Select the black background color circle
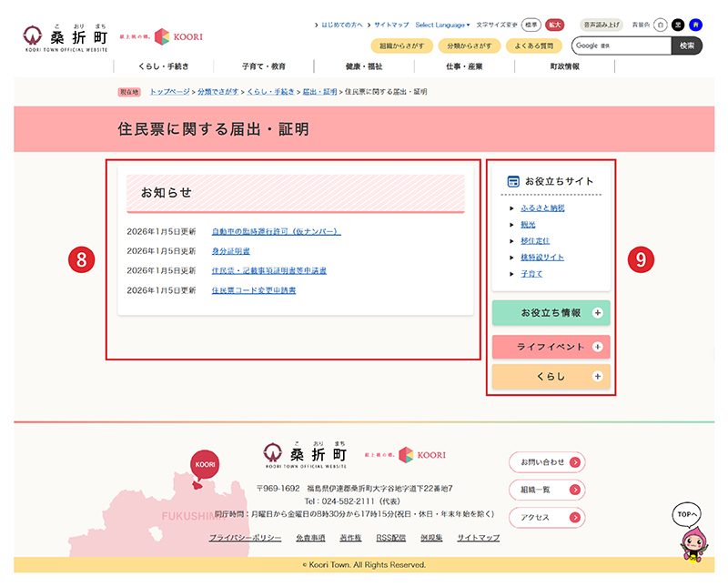Screen dimensions: 728x587 click(678, 25)
